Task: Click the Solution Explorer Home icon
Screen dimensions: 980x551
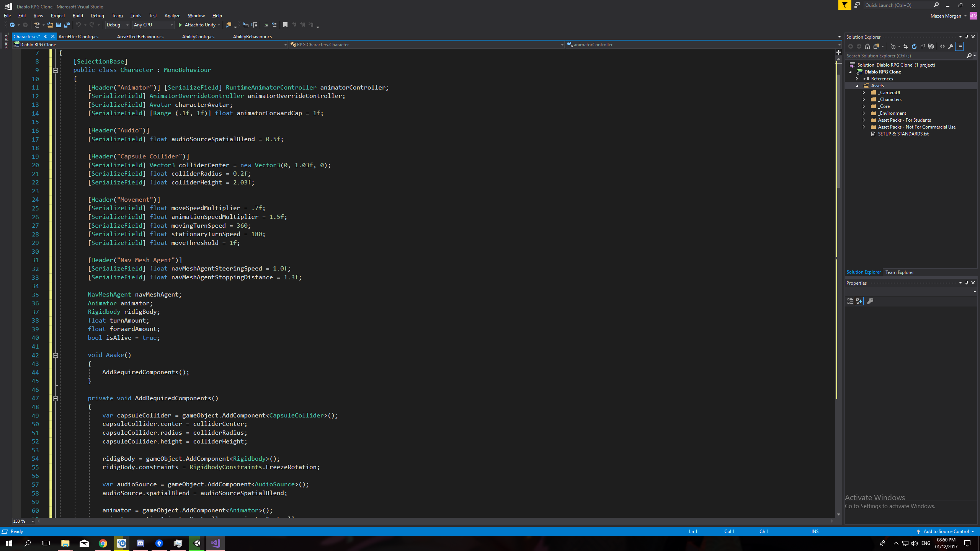Action: [x=867, y=46]
